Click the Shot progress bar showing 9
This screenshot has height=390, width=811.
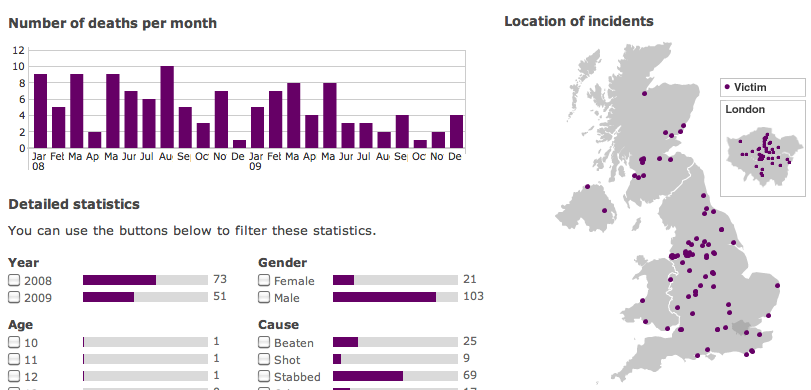coord(395,359)
